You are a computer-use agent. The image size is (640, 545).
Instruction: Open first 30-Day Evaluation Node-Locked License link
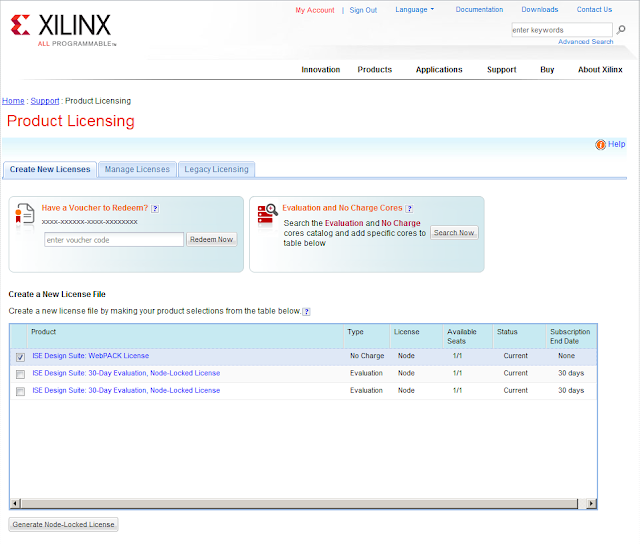126,373
